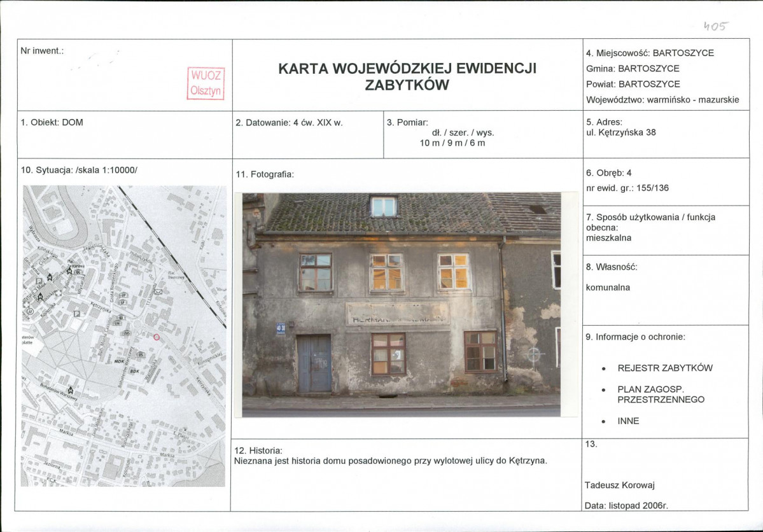763x532 pixels.
Task: Select the value 'mieszkalna'
Action: pyautogui.click(x=608, y=238)
